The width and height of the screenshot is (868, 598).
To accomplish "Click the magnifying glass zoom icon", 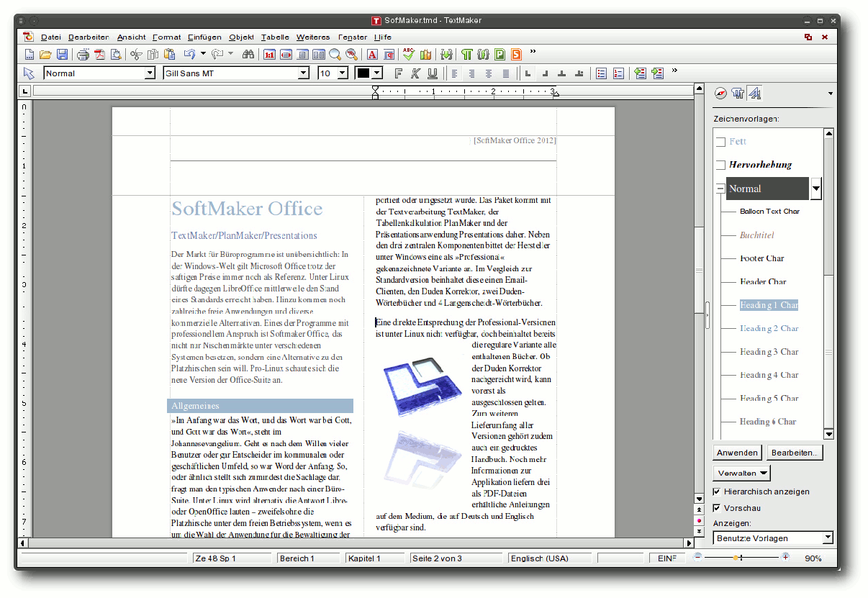I will 335,54.
